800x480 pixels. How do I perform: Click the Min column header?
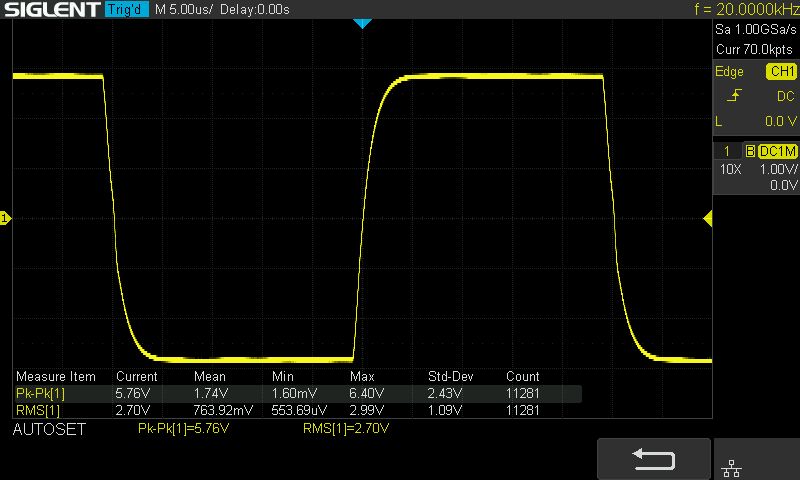tap(283, 376)
